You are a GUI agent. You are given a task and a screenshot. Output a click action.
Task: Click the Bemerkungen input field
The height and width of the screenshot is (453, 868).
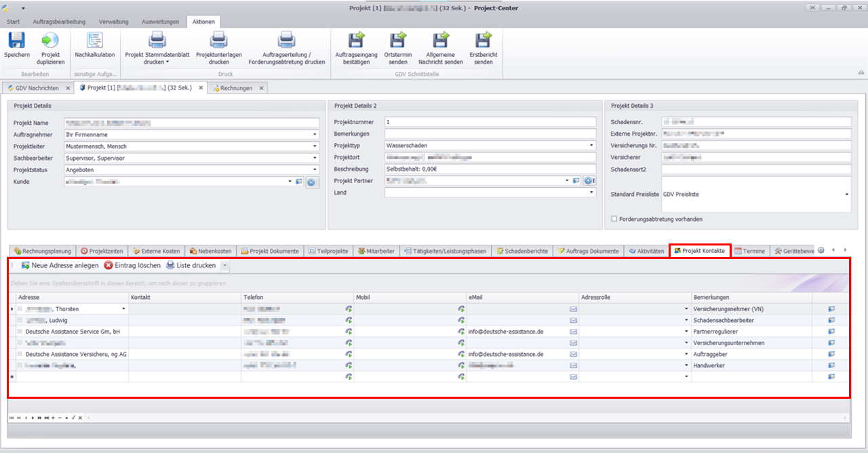click(487, 134)
